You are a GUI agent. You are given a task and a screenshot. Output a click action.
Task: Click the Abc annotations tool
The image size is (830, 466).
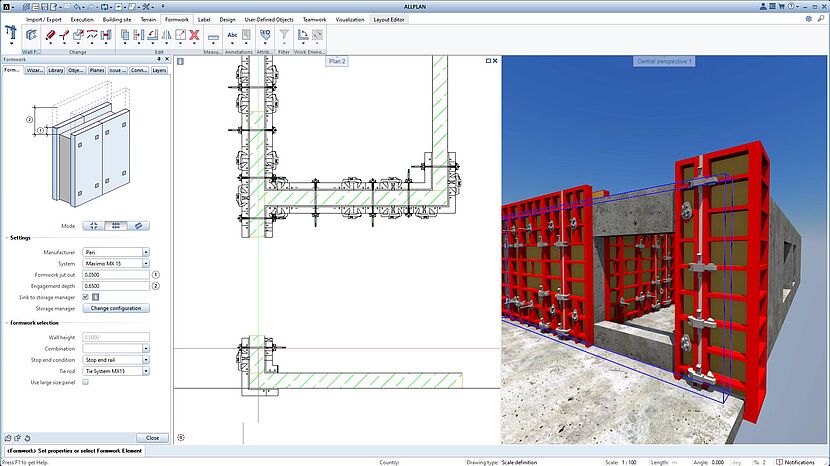tap(234, 35)
